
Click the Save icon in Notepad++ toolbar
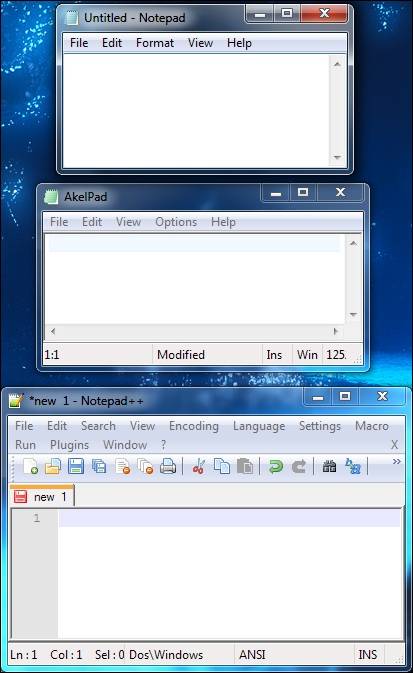tap(76, 466)
